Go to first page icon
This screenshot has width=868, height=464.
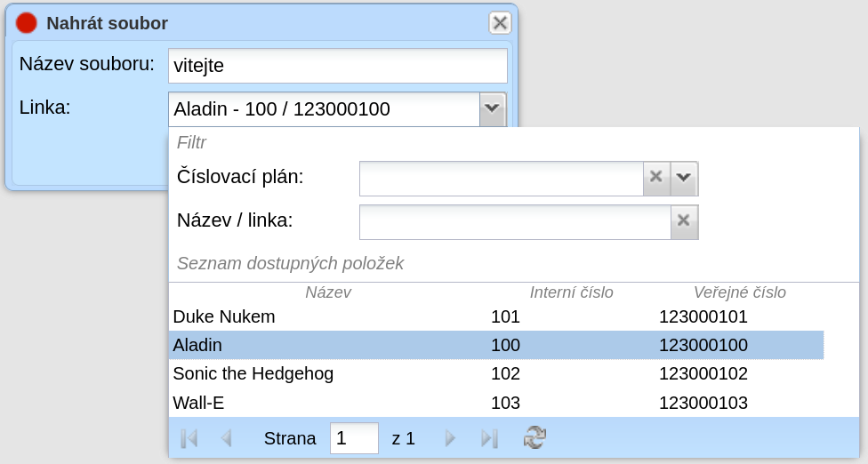(189, 438)
